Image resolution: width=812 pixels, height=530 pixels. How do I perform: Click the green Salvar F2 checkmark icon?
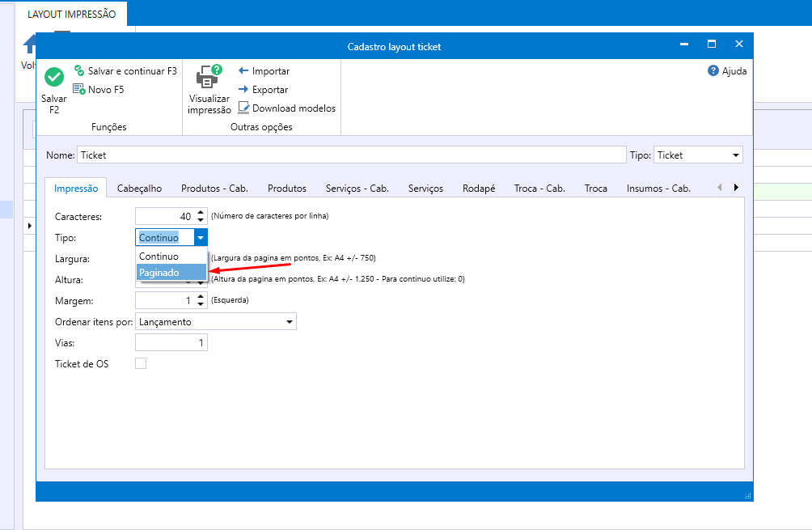pyautogui.click(x=54, y=78)
